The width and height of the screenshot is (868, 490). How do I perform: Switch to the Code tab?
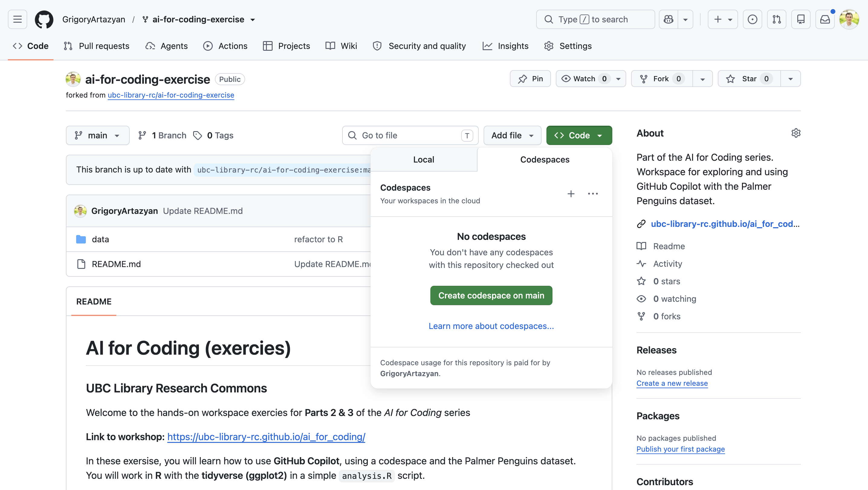[x=31, y=46]
